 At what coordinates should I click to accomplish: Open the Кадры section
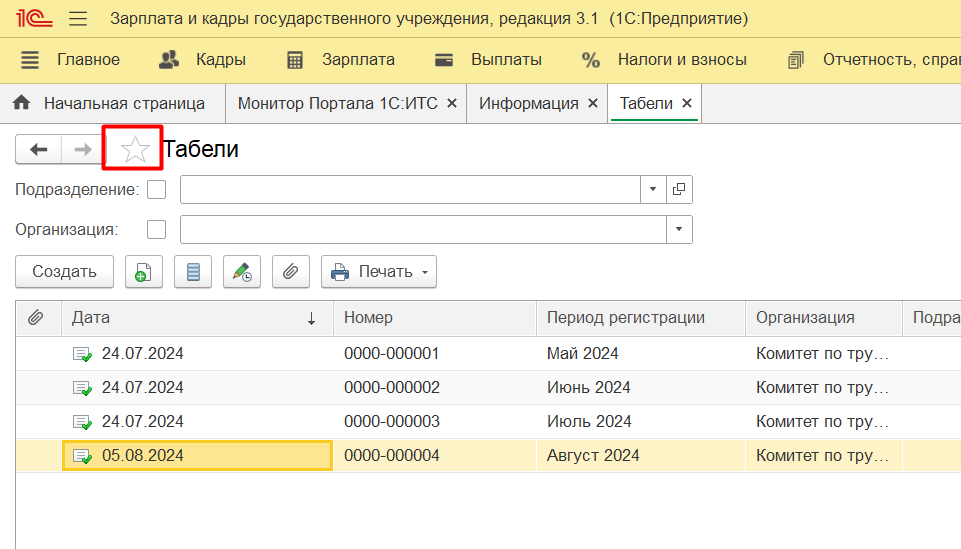(202, 59)
